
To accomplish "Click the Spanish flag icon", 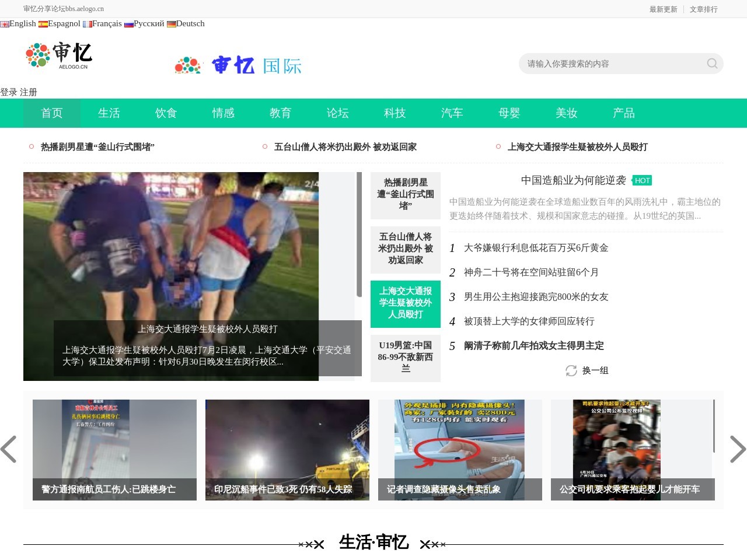I will click(43, 24).
